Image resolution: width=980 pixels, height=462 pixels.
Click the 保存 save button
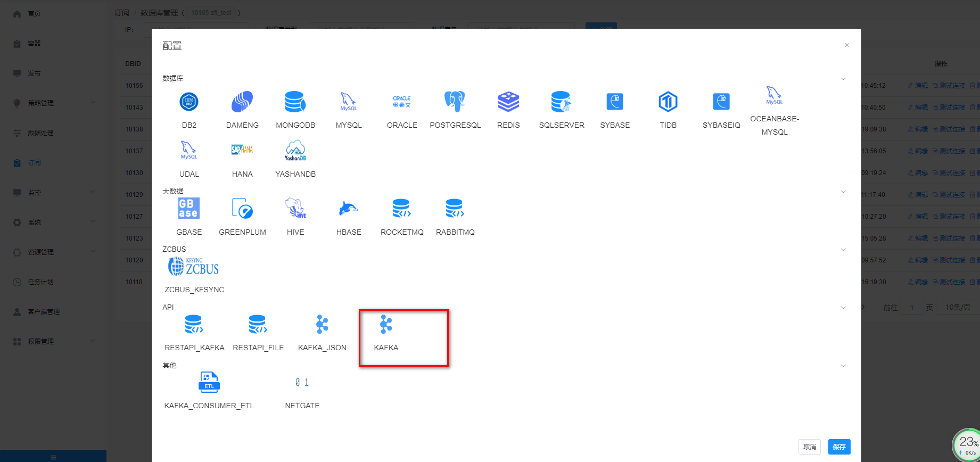pos(839,447)
